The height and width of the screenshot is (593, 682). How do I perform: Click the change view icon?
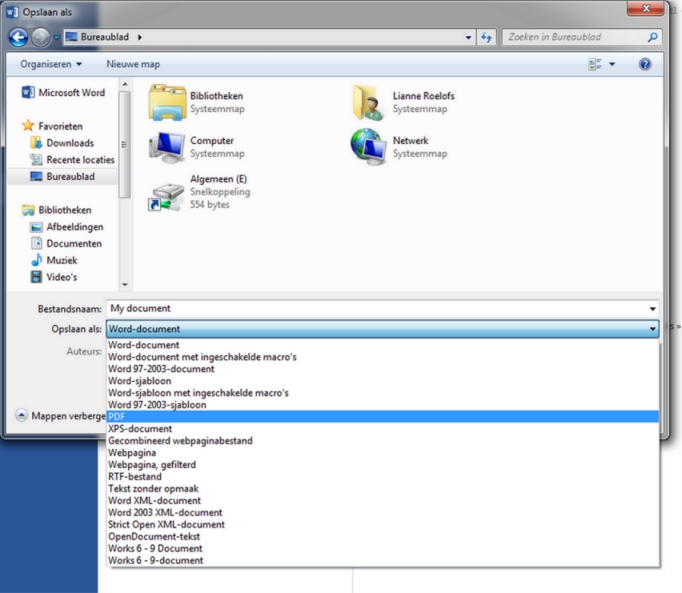[595, 64]
